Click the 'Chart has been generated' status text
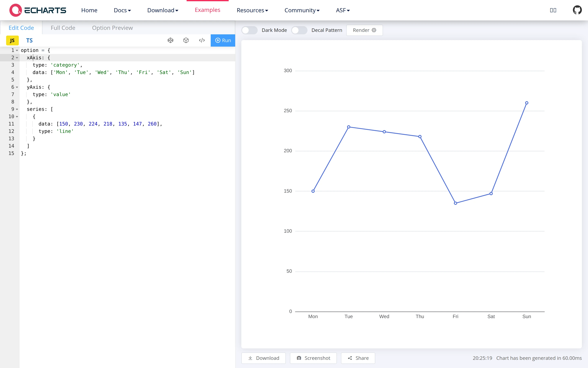 (x=539, y=358)
